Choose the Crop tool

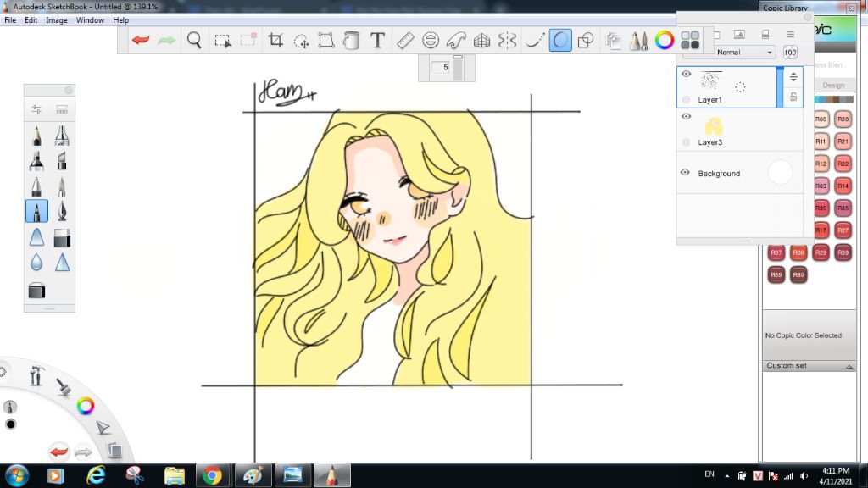tap(275, 40)
